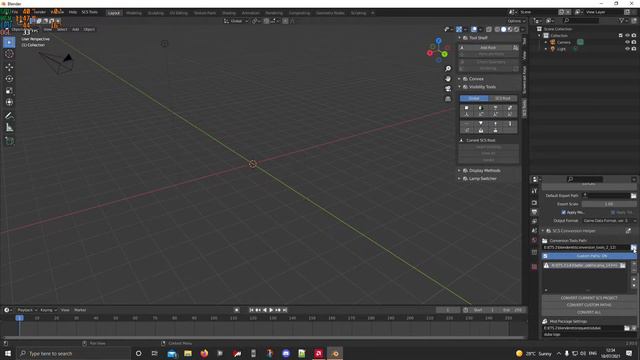Open the Add menu in viewport header
Viewport: 640px width, 360px height.
point(76,29)
